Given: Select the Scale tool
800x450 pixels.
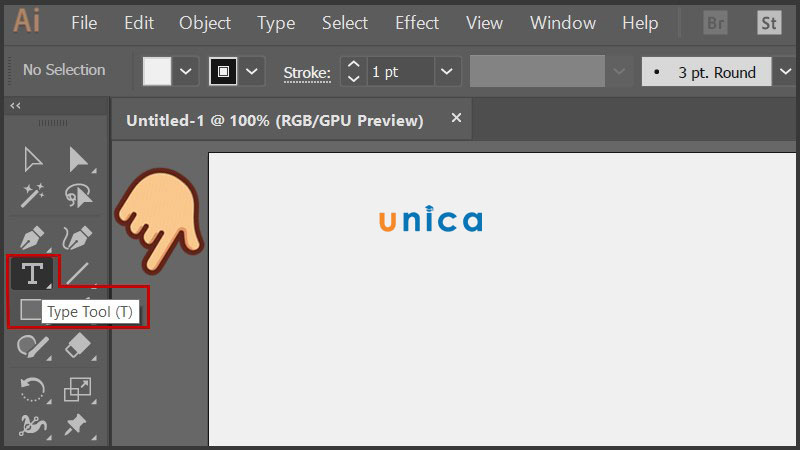Looking at the screenshot, I should click(x=78, y=390).
